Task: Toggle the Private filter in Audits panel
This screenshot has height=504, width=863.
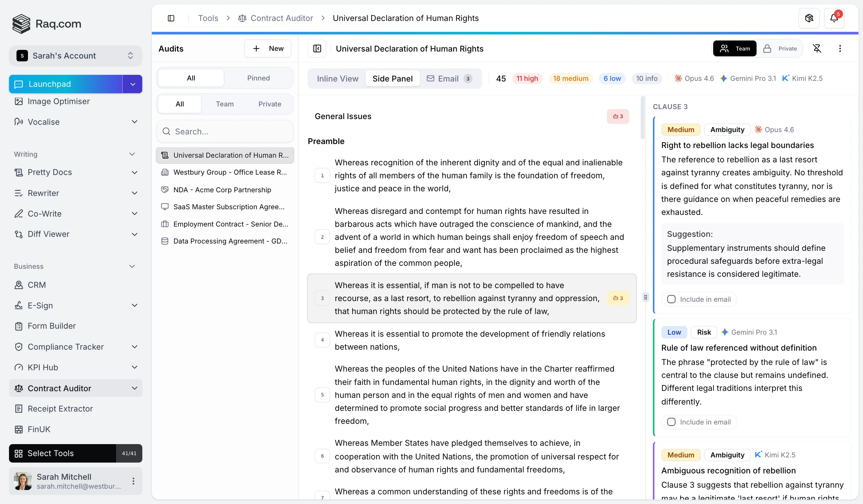Action: [269, 104]
